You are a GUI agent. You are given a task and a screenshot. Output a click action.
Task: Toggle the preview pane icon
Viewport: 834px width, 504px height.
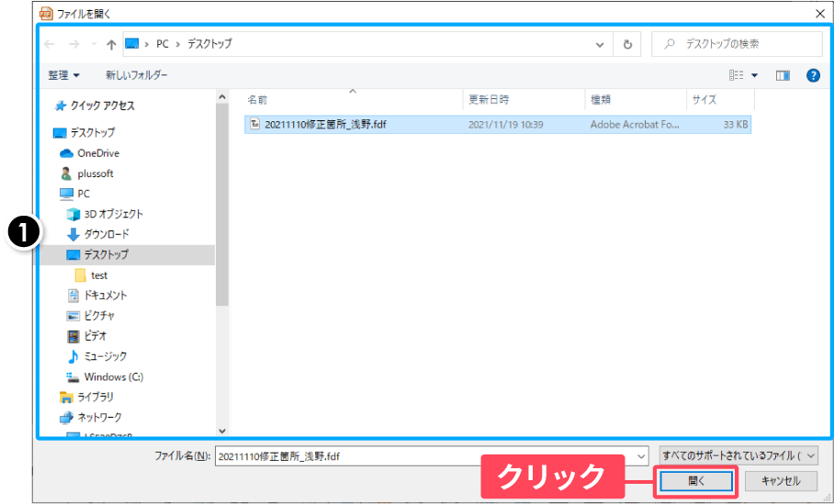(783, 75)
